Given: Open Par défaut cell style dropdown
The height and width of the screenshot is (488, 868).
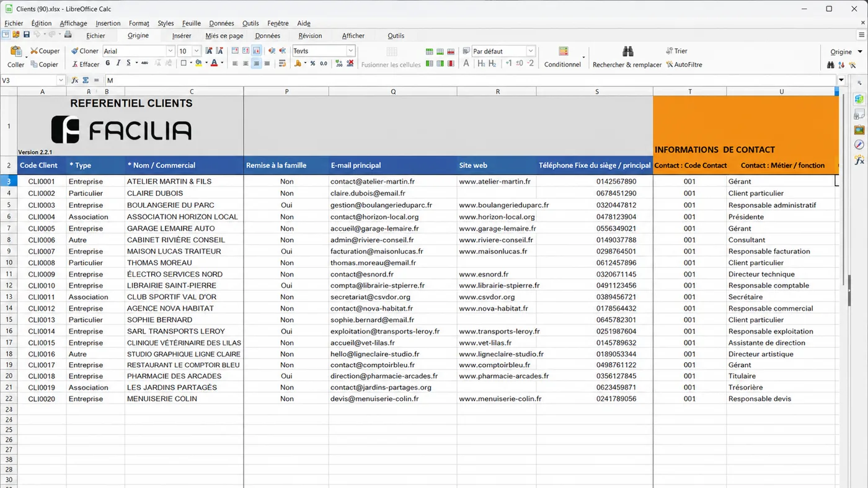Looking at the screenshot, I should pyautogui.click(x=530, y=51).
